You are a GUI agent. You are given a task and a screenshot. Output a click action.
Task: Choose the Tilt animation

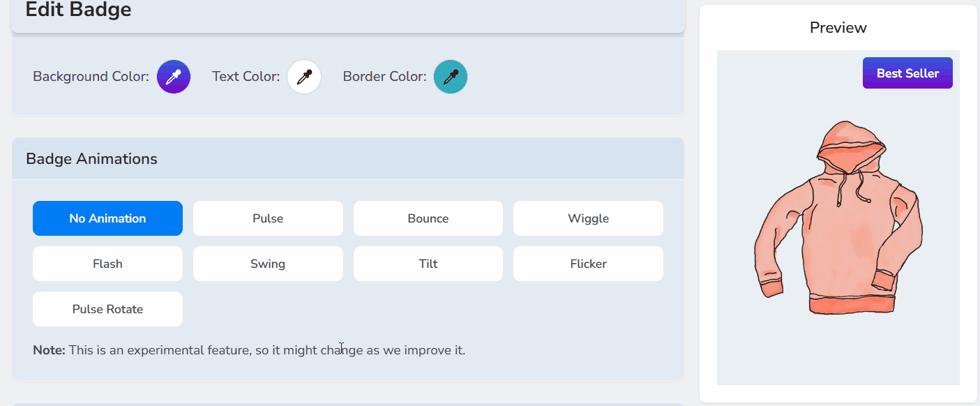tap(428, 264)
